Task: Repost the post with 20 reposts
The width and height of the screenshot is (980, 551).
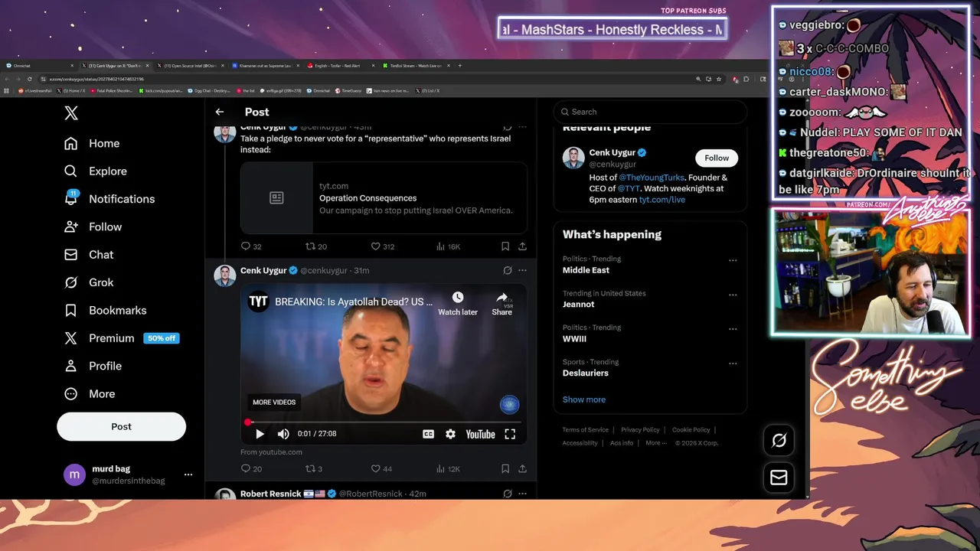Action: [316, 246]
